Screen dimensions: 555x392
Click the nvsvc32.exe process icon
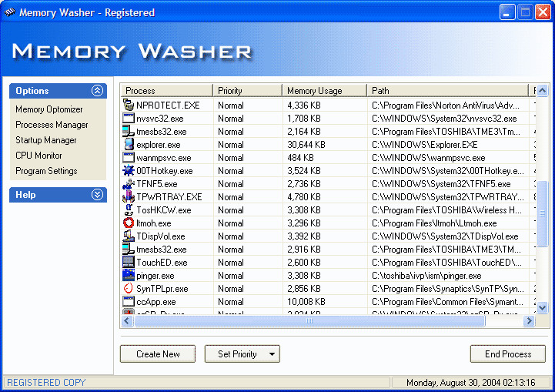pos(129,118)
